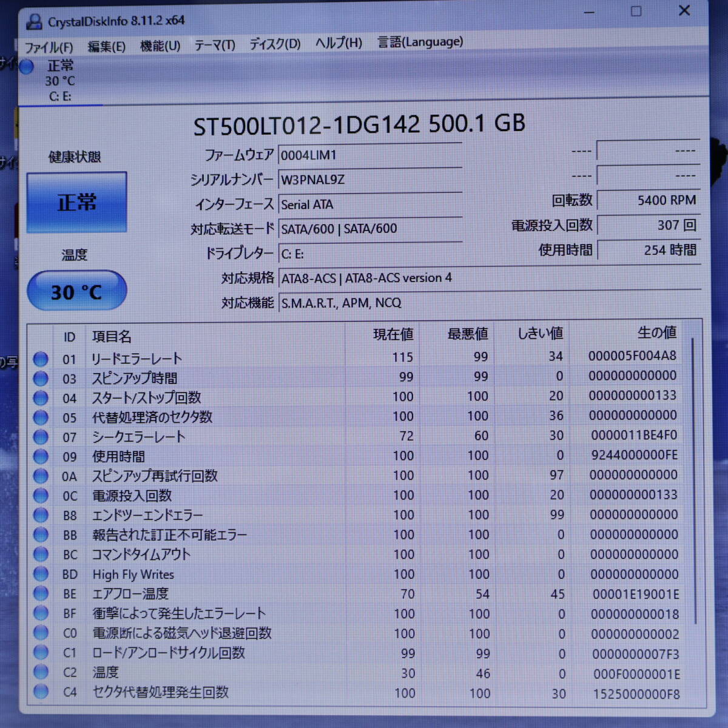Close the CrystalDiskInfo window

[684, 10]
